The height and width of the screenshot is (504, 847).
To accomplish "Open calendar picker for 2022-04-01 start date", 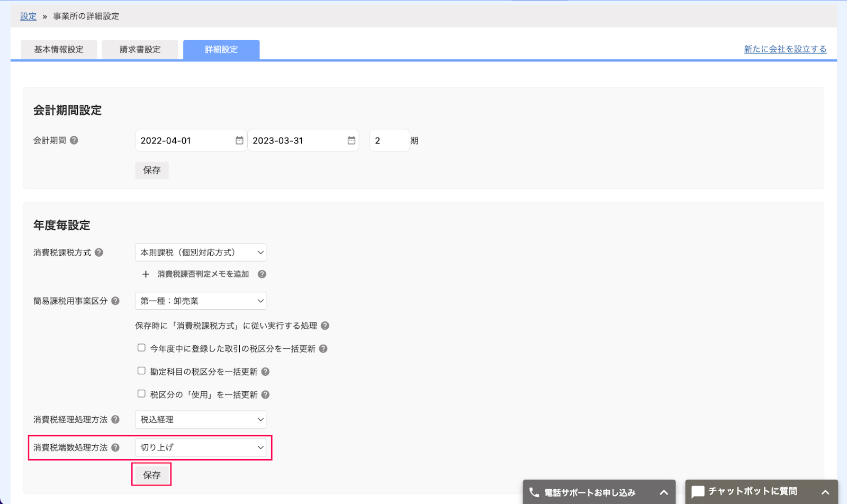I will click(x=239, y=140).
